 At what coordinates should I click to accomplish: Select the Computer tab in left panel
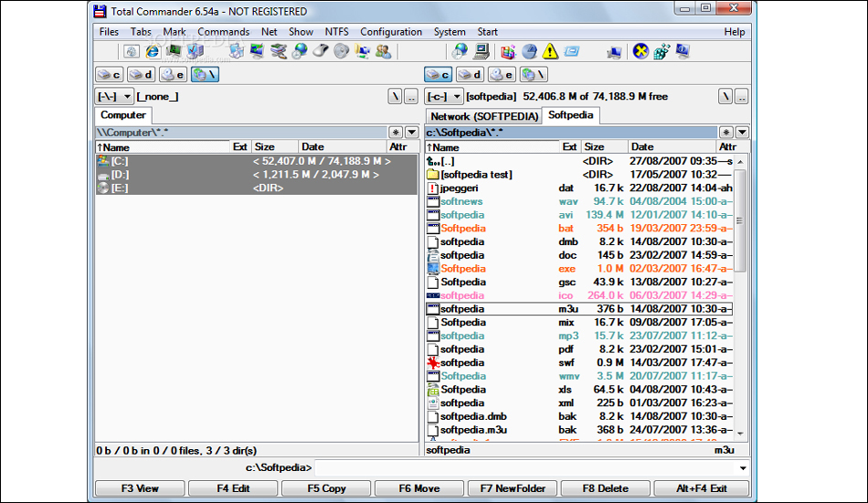[123, 115]
